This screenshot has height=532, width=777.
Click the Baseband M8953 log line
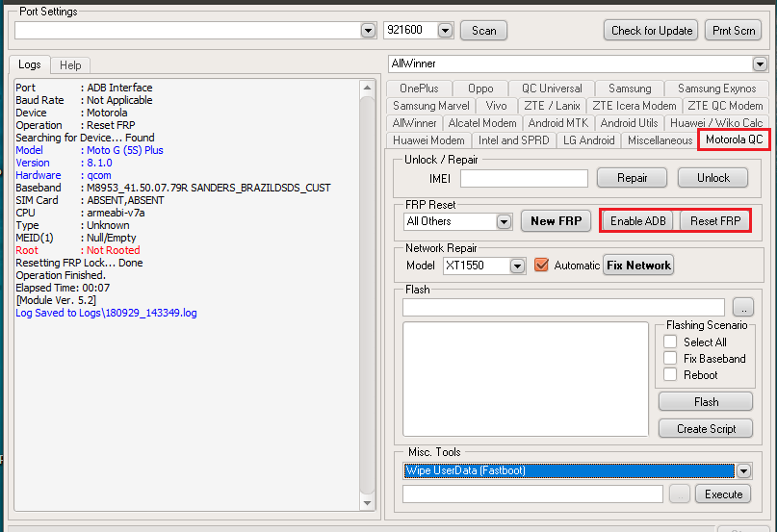point(173,189)
